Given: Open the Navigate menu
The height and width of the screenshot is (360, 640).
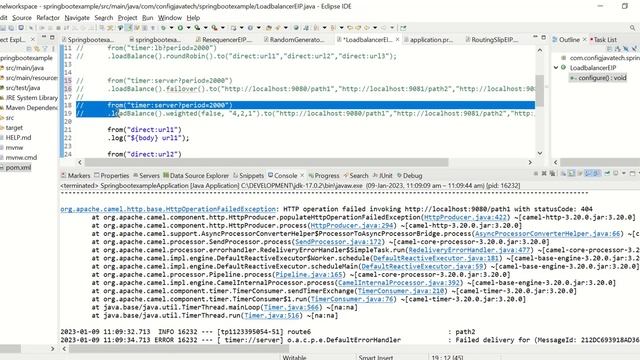Looking at the screenshot, I should click(x=77, y=18).
